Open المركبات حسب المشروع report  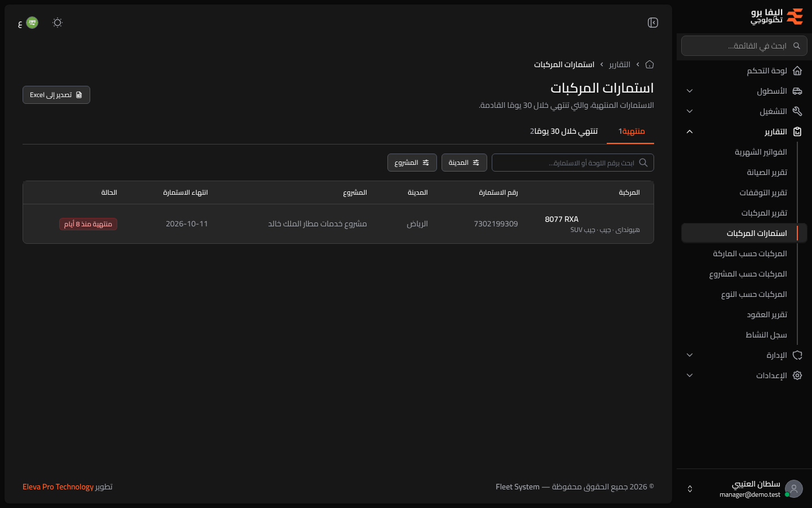tap(748, 274)
